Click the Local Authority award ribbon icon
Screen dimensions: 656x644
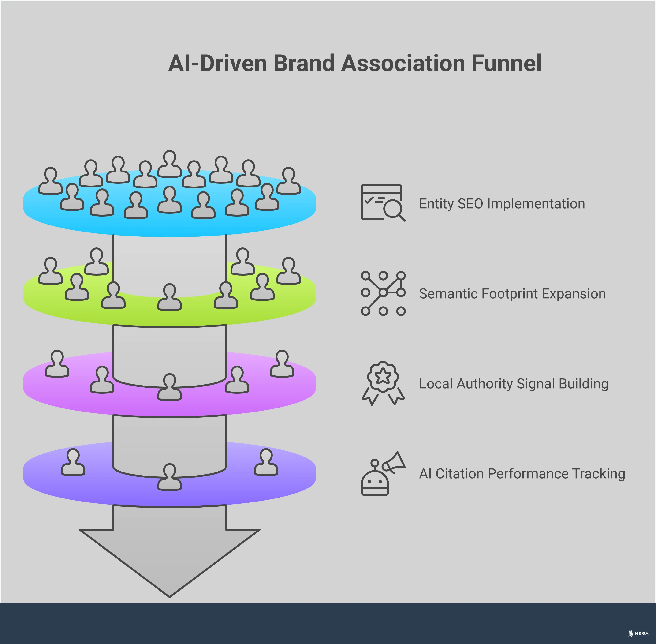[383, 383]
